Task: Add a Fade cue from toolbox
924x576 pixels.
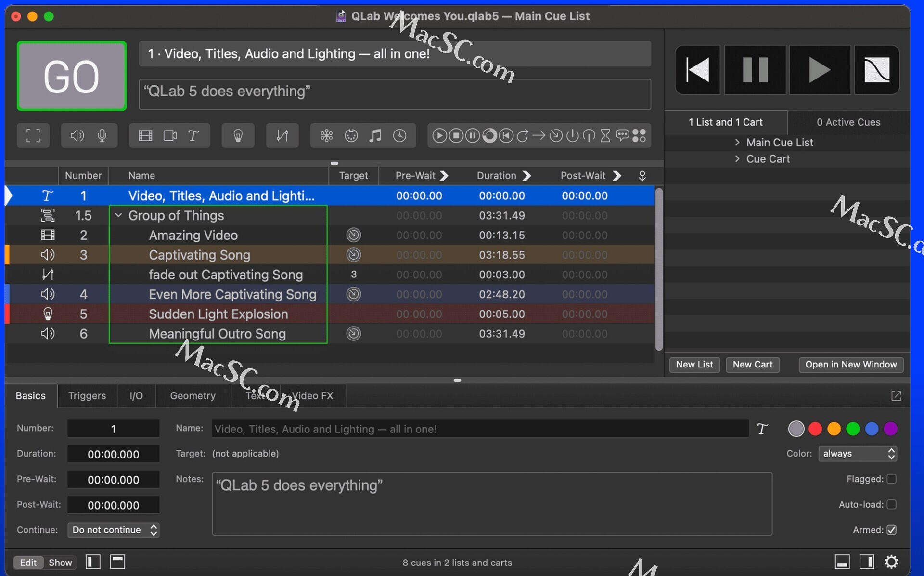Action: [282, 136]
